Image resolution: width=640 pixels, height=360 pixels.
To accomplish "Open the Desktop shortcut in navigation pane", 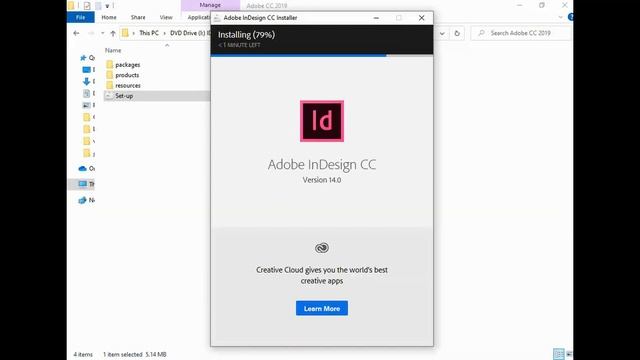I will [86, 70].
